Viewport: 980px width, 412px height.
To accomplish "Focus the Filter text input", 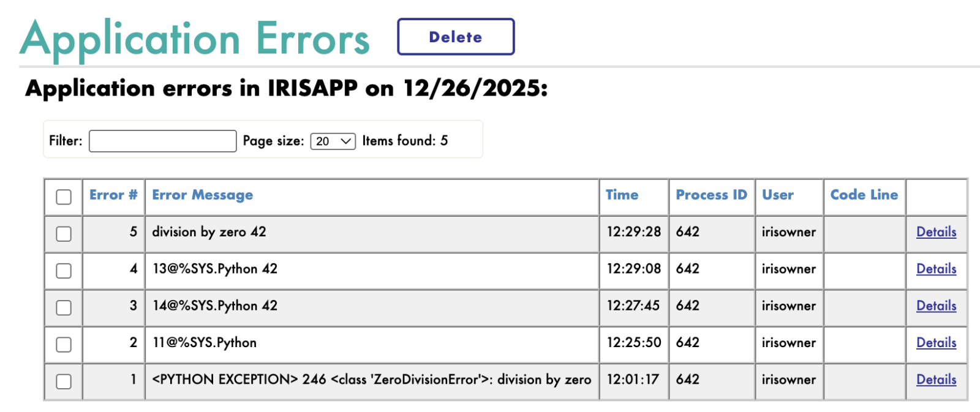I will pyautogui.click(x=162, y=141).
